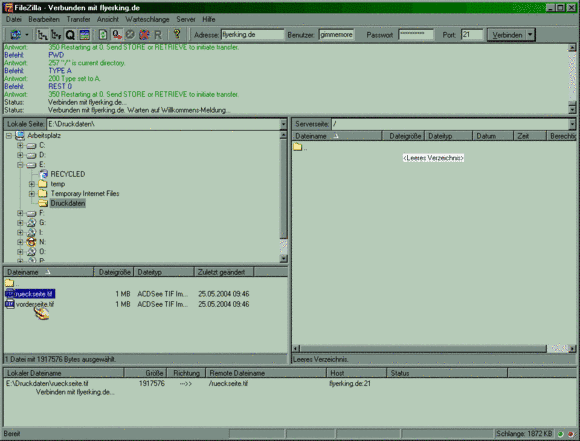580x441 pixels.
Task: Select the RECYCLED folder icon
Action: pyautogui.click(x=43, y=174)
